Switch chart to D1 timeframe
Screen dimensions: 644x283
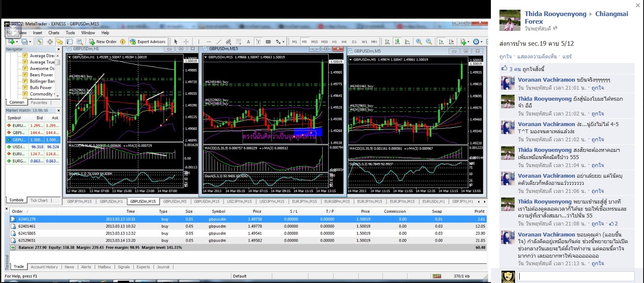tap(354, 41)
